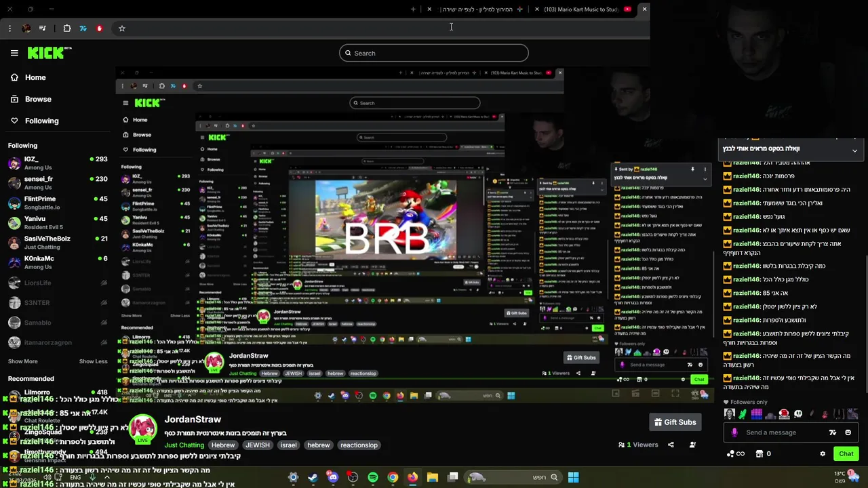Open Discord from the taskbar

333,478
